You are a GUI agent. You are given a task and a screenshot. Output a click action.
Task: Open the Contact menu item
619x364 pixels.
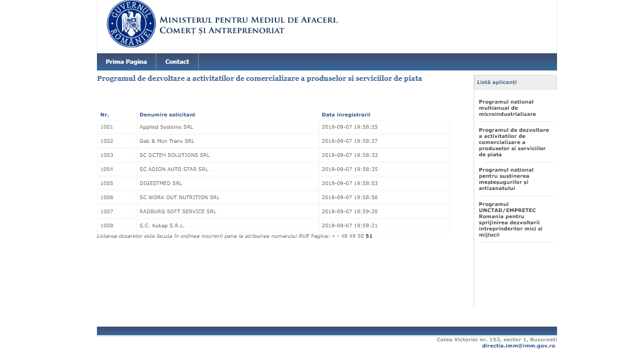177,62
